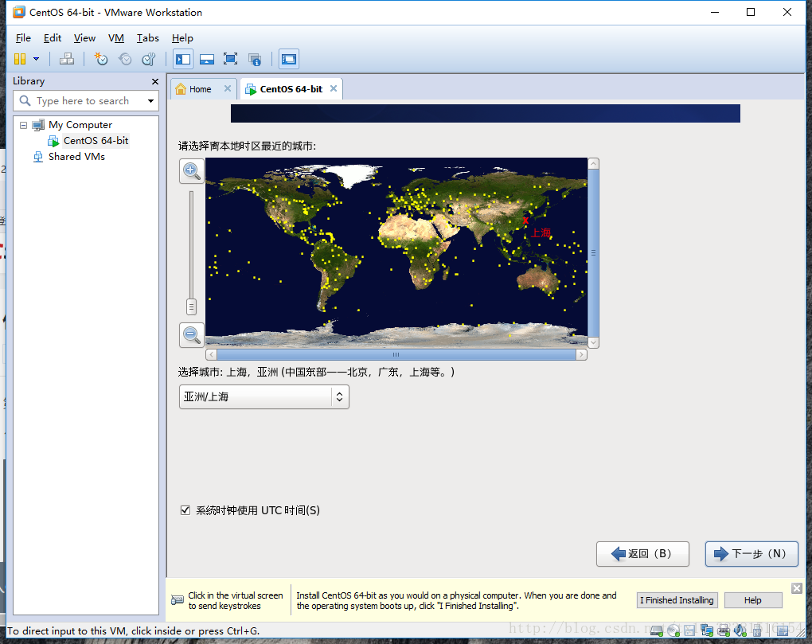Select My Computer in library
The width and height of the screenshot is (812, 644).
click(80, 125)
